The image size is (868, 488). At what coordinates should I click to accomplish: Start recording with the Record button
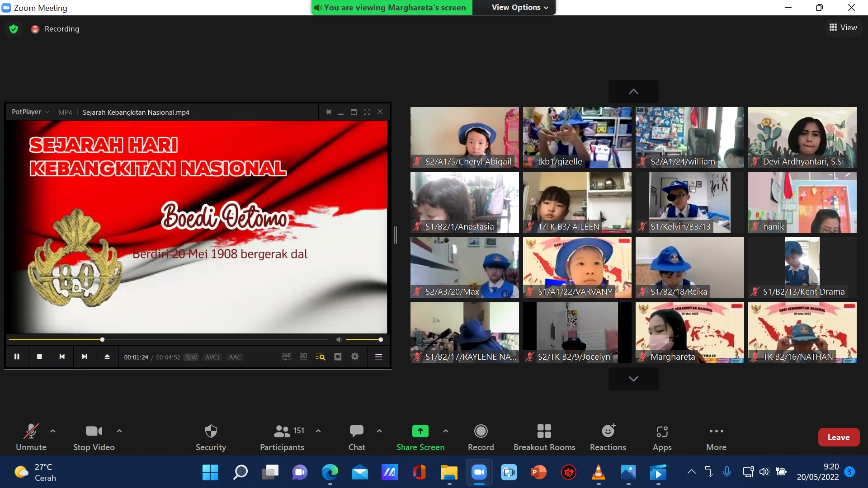click(x=481, y=432)
